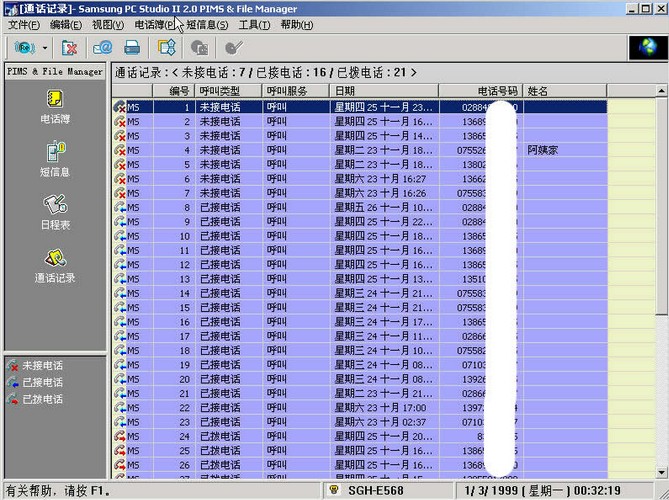Open the 通话记录 call log sidebar icon

pos(55,266)
